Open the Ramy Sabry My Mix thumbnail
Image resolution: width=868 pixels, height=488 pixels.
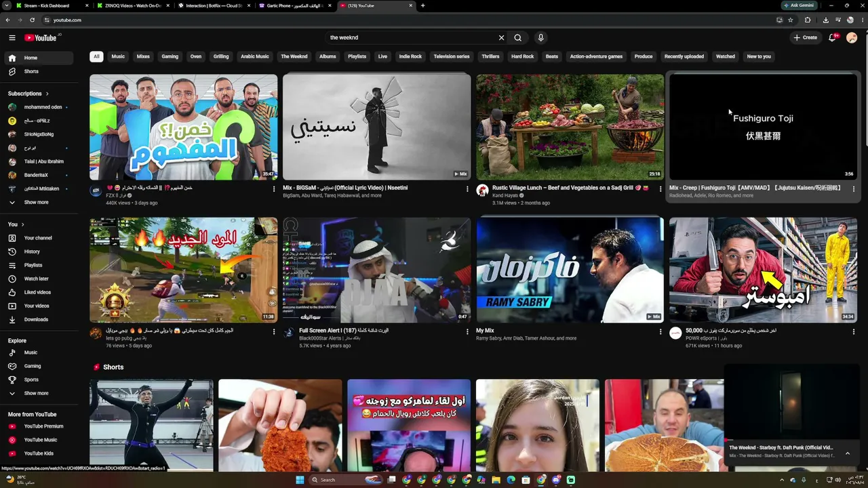tap(570, 270)
